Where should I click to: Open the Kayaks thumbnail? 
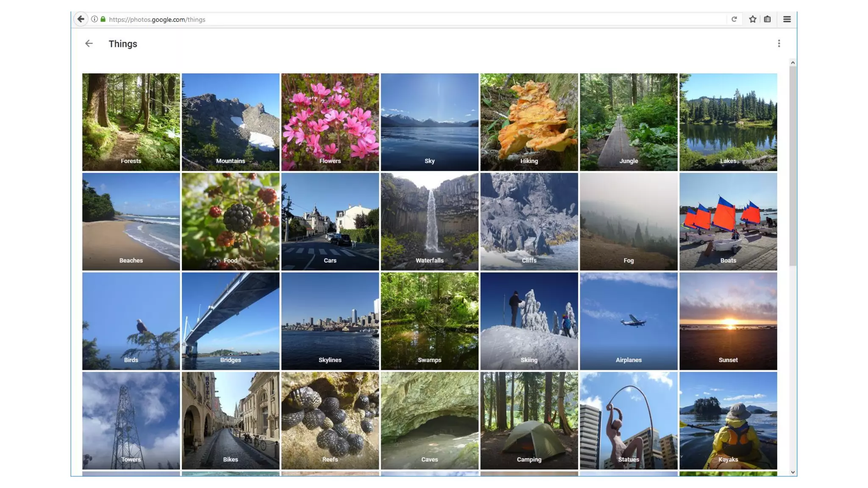point(728,421)
